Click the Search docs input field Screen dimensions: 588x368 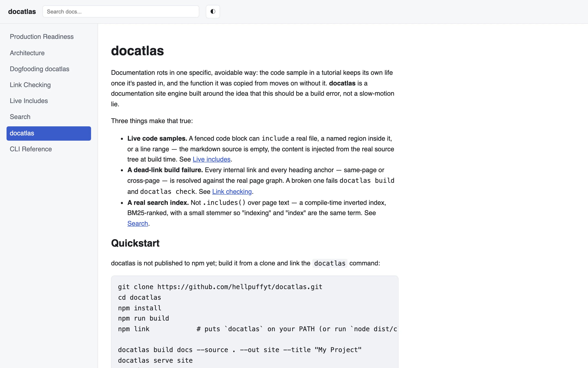(121, 11)
